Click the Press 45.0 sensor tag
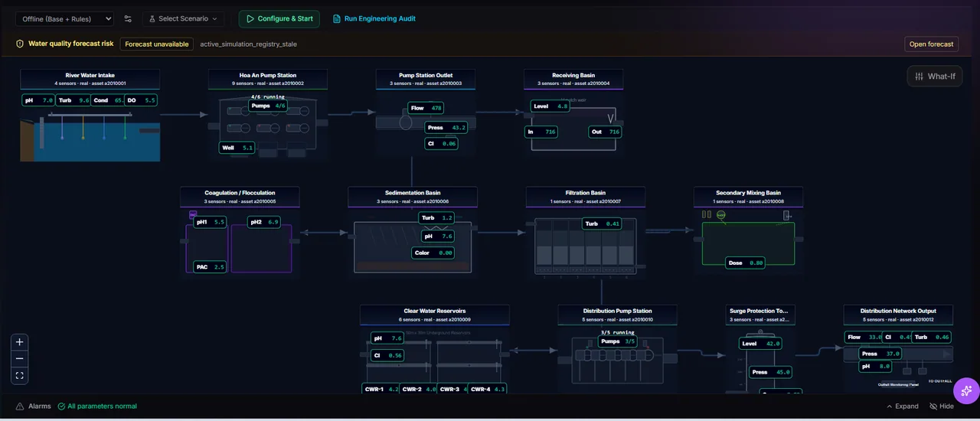The width and height of the screenshot is (980, 421). pos(771,372)
